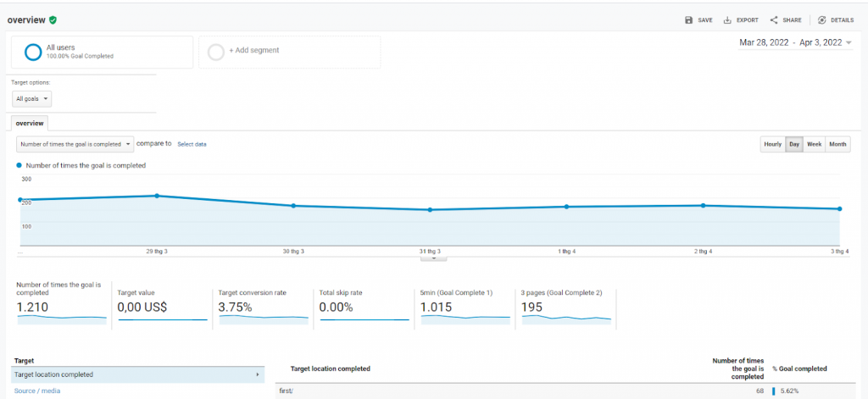This screenshot has width=868, height=399.
Task: Click the overview page title
Action: click(26, 20)
